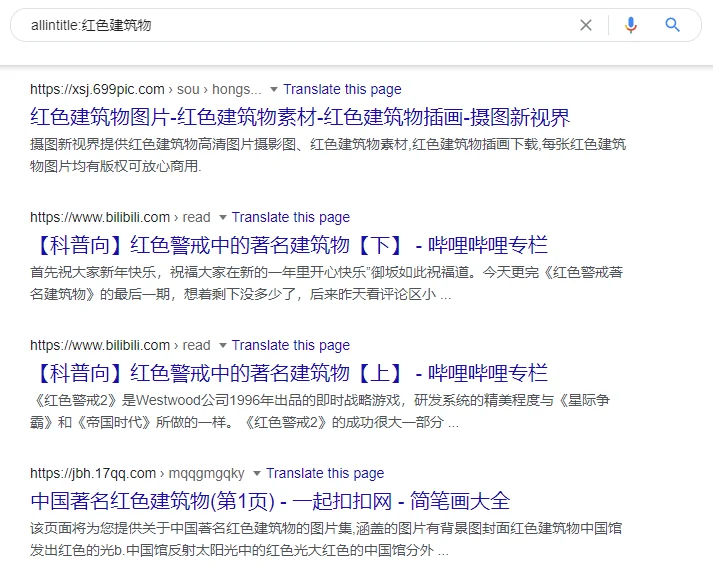Viewport: 713px width, 577px height.
Task: Expand the dropdown arrow beside xsj.699pic.com
Action: (274, 89)
